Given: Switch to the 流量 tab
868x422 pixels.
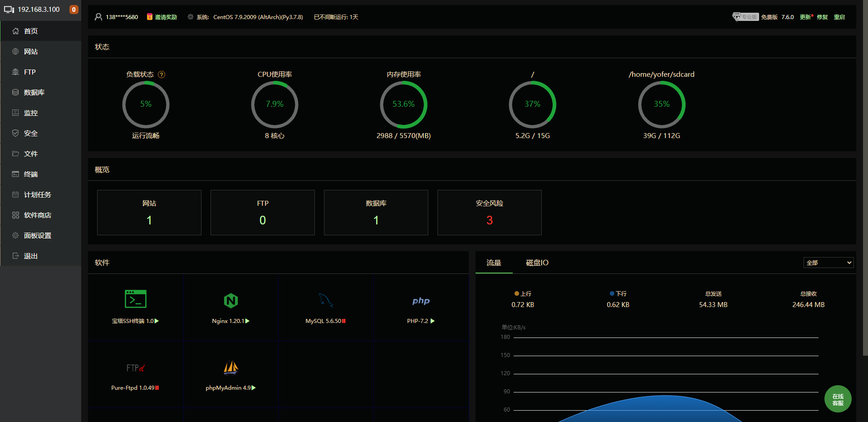Looking at the screenshot, I should (x=494, y=263).
